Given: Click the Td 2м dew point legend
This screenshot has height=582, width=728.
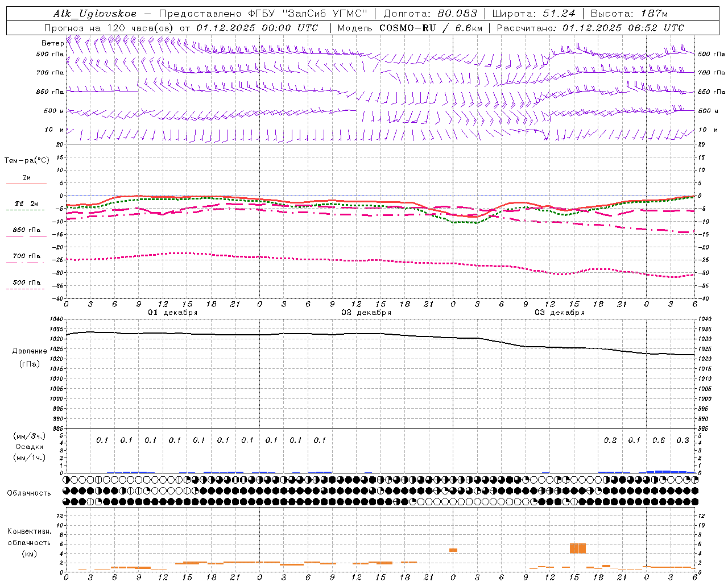Looking at the screenshot, I should (26, 203).
